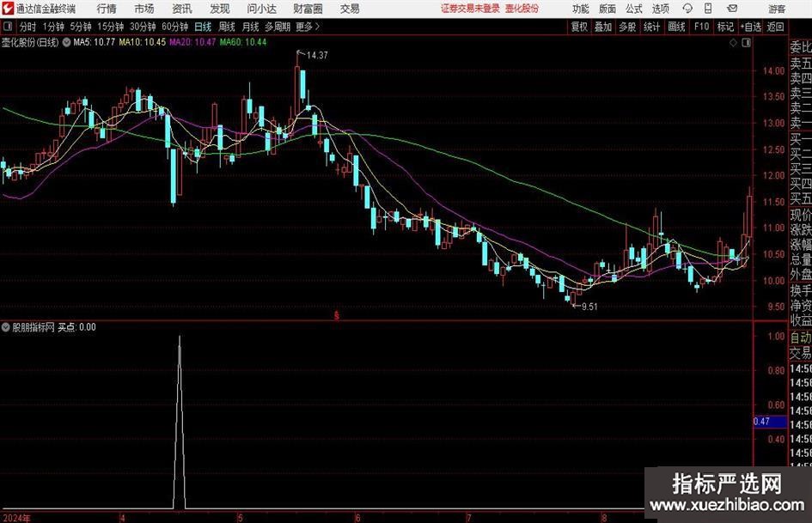
Task: Click the 复权 toolbar button
Action: click(x=579, y=27)
